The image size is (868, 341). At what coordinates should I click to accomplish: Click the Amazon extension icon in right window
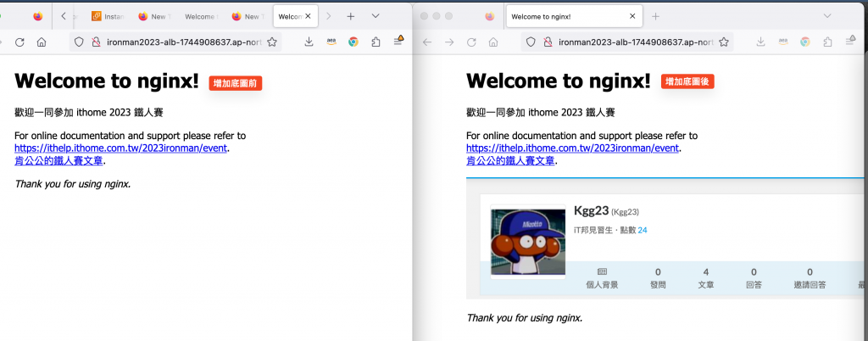(783, 42)
